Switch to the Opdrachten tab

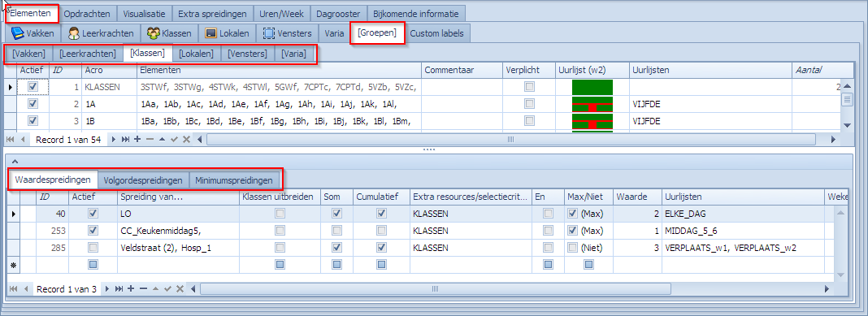[x=88, y=13]
